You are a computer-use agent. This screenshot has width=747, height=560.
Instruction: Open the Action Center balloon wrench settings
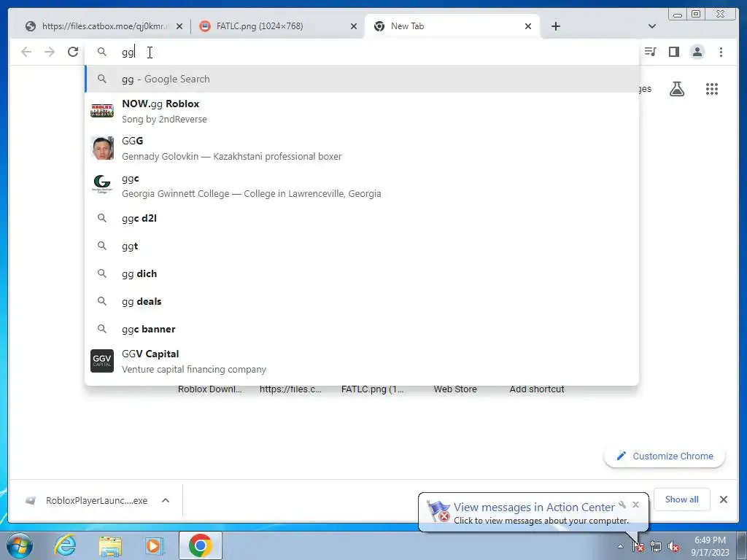(x=622, y=505)
